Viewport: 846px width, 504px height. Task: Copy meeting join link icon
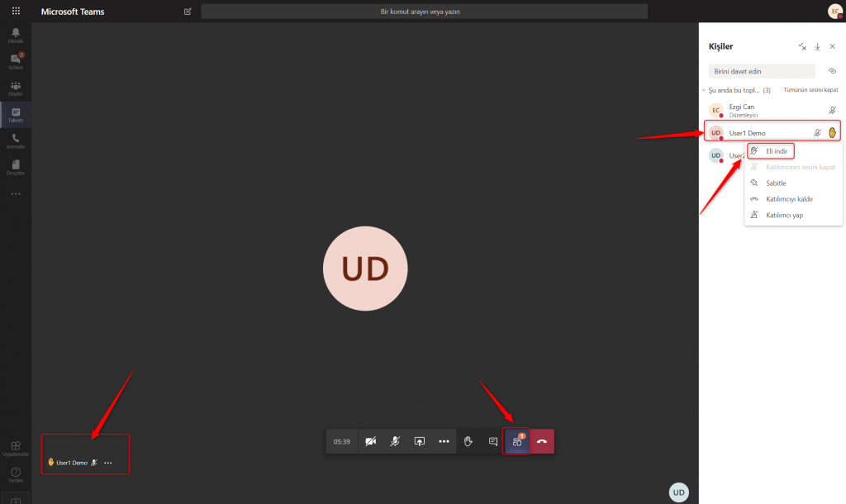pyautogui.click(x=832, y=72)
